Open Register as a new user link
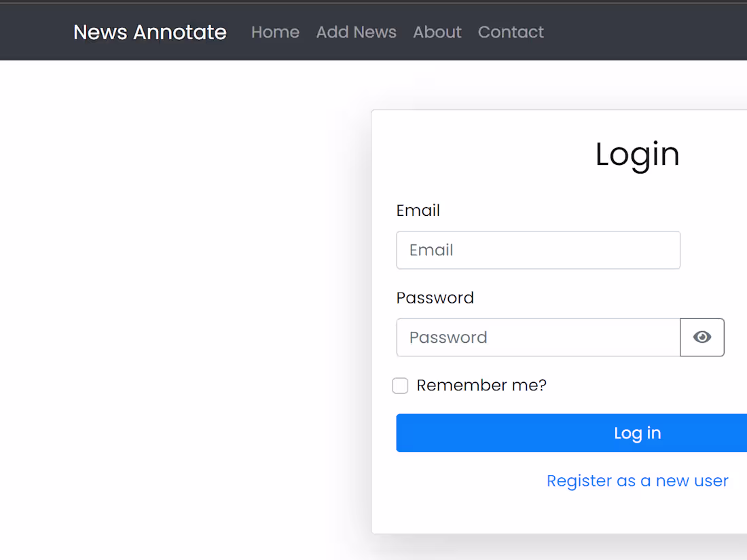This screenshot has height=560, width=747. tap(637, 481)
